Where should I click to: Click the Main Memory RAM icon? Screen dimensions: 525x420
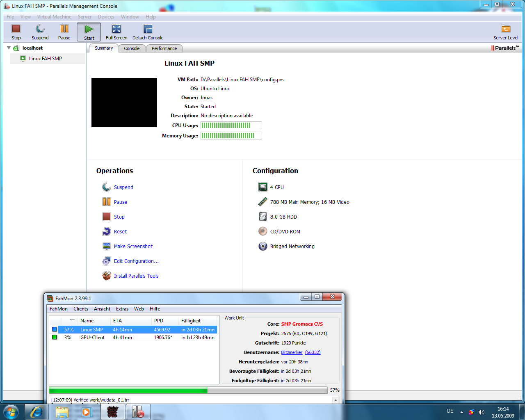click(263, 202)
